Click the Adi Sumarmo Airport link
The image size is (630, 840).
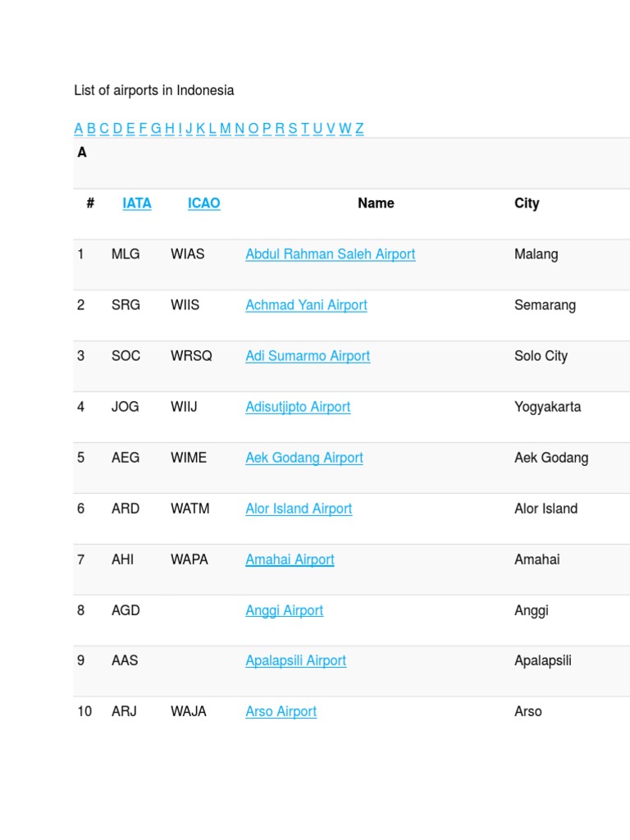click(x=308, y=356)
